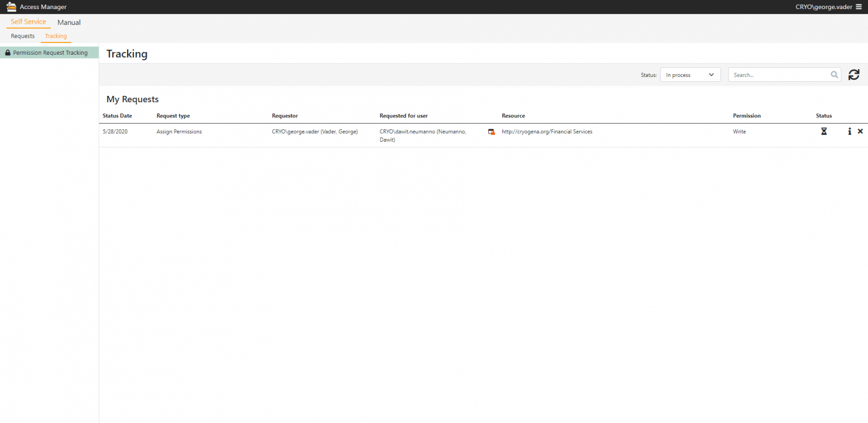The width and height of the screenshot is (868, 423).
Task: Click the lock icon beside Permission Request Tracking
Action: pos(7,52)
